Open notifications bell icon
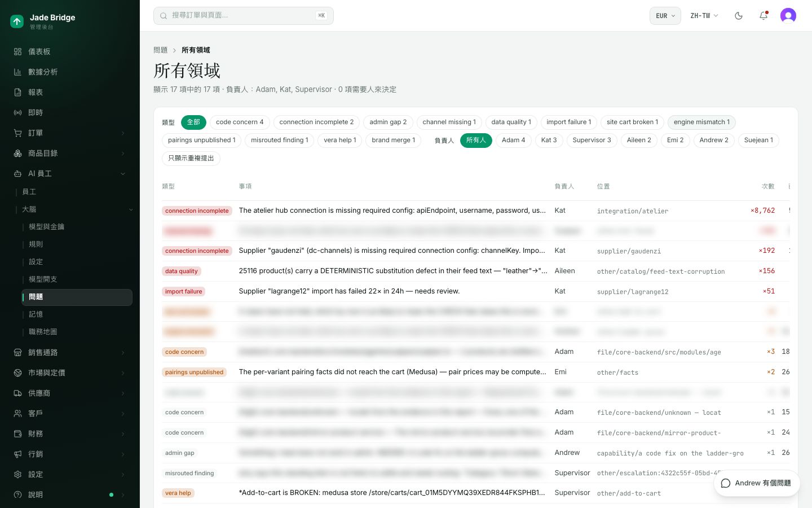This screenshot has height=508, width=812. (764, 16)
